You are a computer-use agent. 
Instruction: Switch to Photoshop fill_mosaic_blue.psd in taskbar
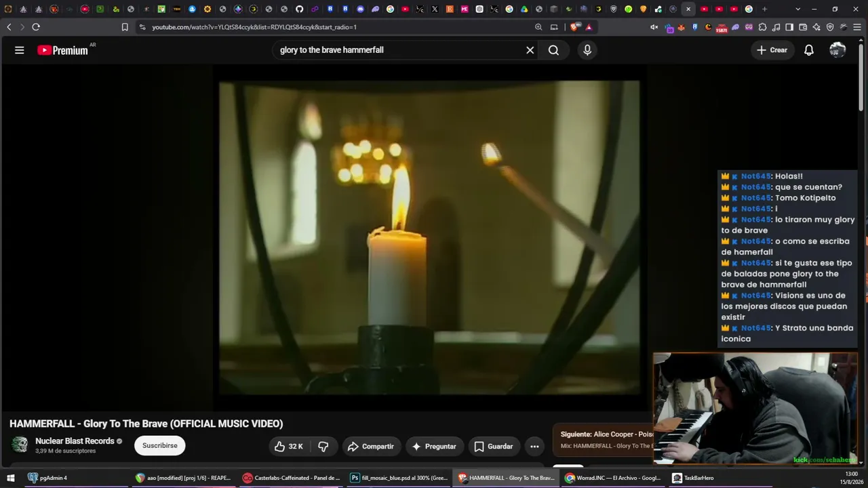tap(399, 478)
